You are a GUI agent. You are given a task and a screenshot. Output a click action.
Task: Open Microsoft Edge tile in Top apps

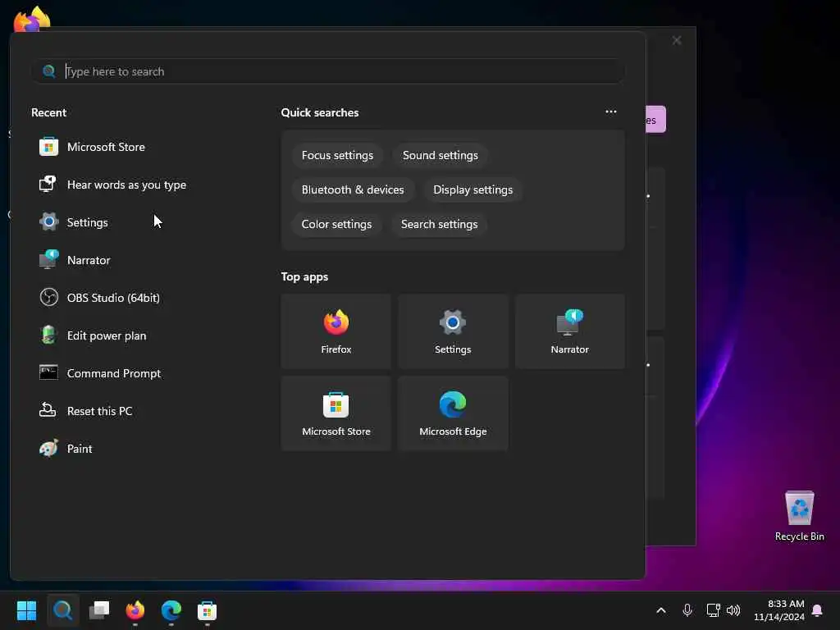(453, 413)
